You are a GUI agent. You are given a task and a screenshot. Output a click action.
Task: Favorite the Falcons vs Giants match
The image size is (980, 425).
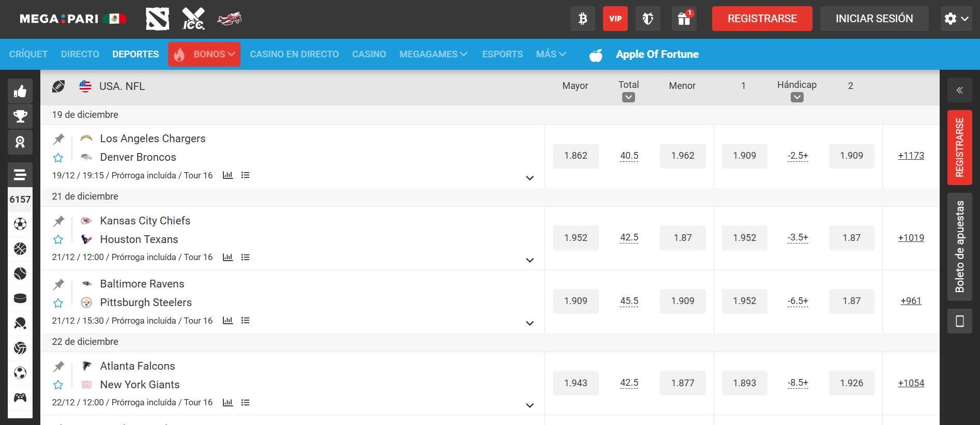coord(58,385)
